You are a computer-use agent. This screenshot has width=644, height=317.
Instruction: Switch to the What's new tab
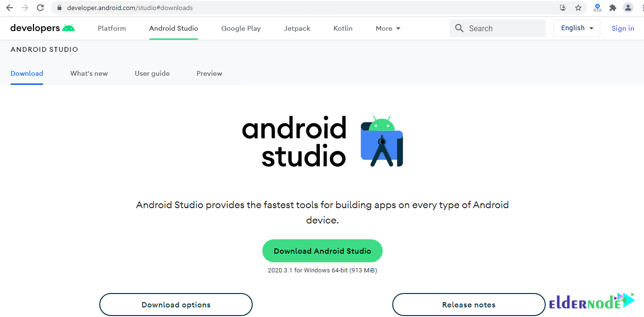click(x=89, y=73)
